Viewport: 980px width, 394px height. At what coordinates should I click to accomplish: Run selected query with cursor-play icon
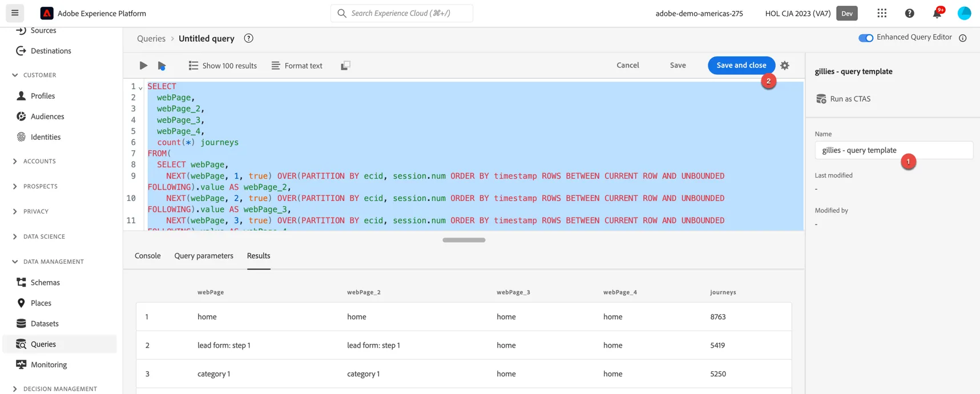[x=162, y=66]
